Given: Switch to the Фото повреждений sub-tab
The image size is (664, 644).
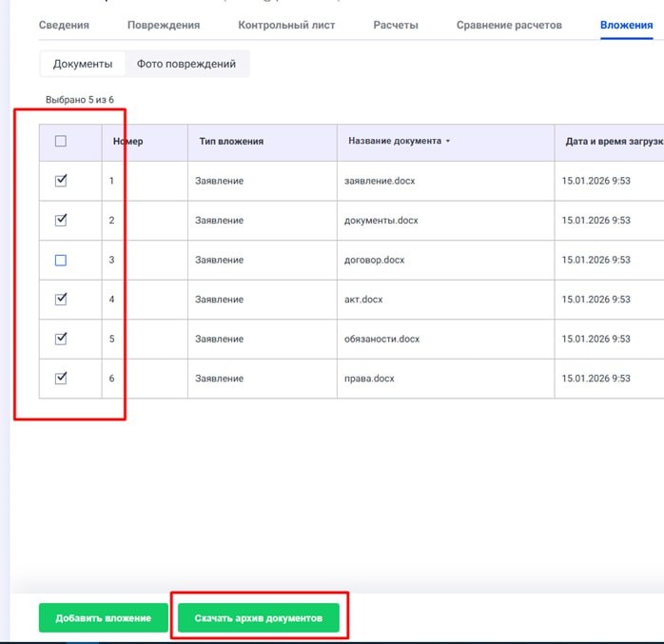Looking at the screenshot, I should click(186, 64).
